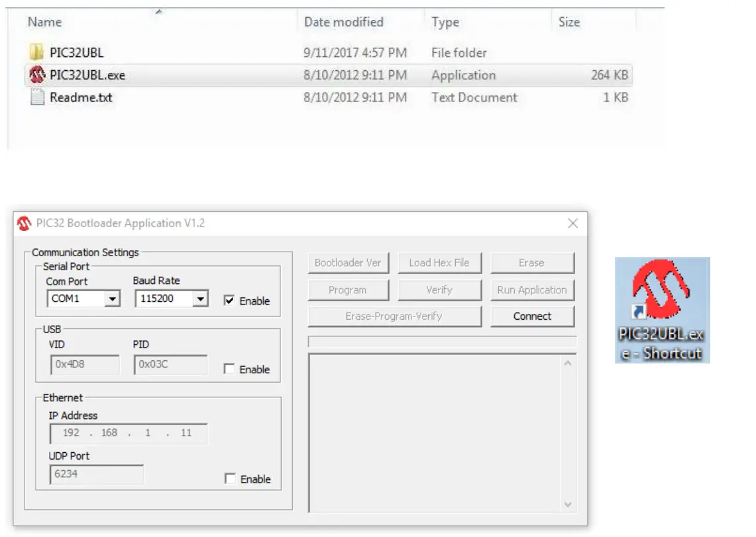Sort files by Date modified
The width and height of the screenshot is (756, 537).
pos(343,22)
